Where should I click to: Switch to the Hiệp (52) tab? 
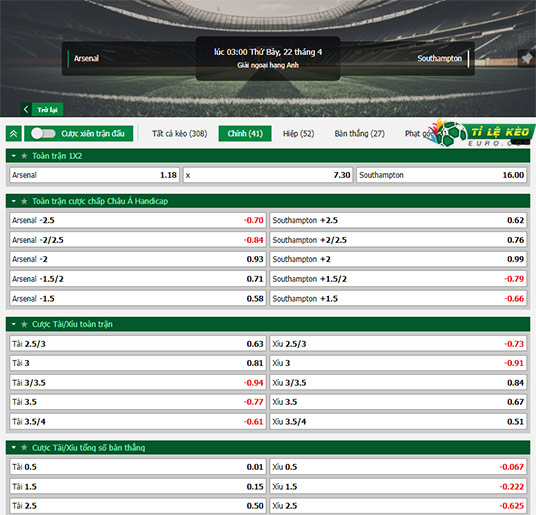298,134
